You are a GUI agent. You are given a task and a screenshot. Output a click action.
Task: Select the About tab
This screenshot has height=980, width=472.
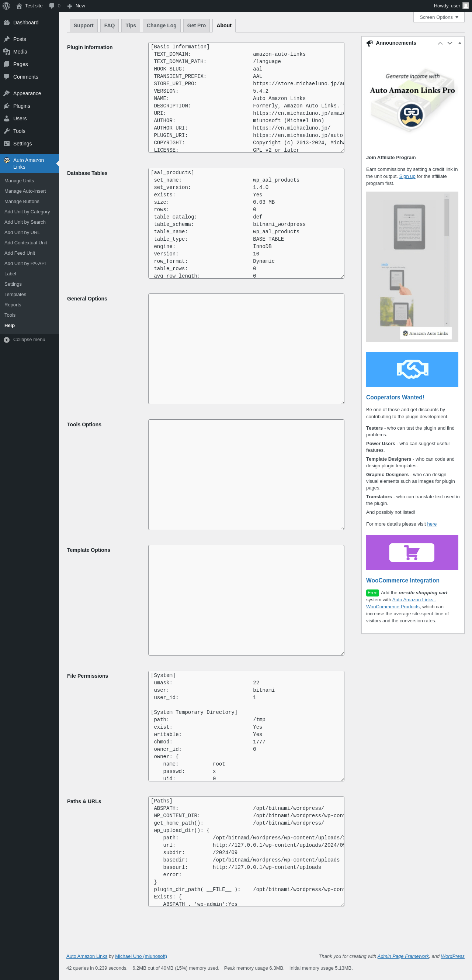point(224,25)
